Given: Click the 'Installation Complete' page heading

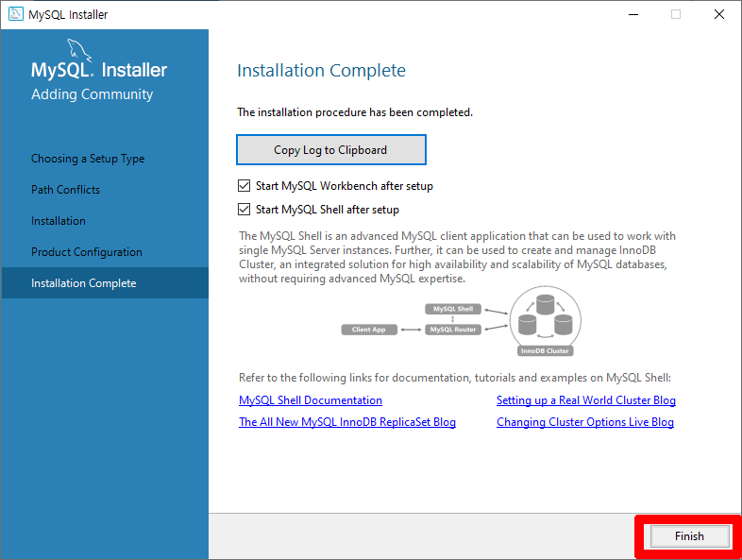Looking at the screenshot, I should [321, 71].
